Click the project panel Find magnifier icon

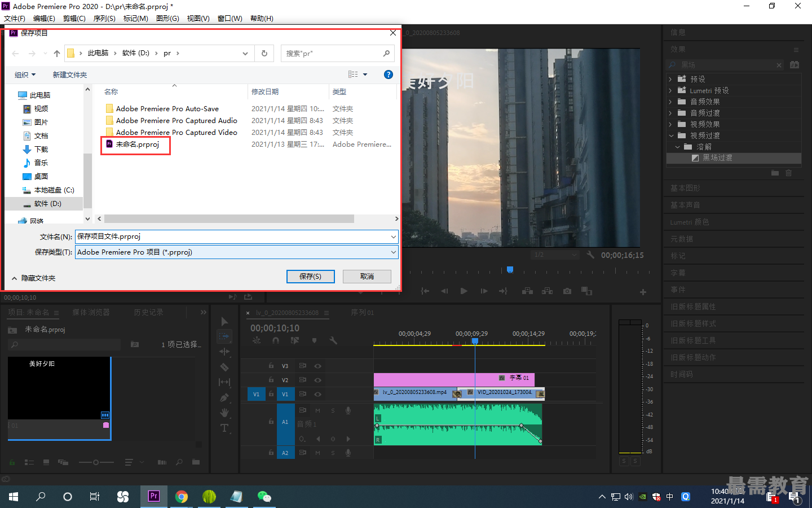point(179,462)
